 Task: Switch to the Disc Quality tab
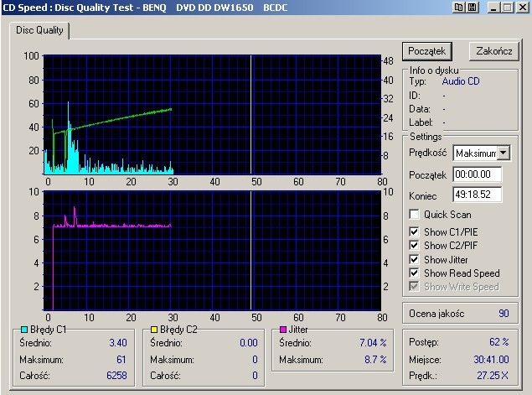[39, 30]
